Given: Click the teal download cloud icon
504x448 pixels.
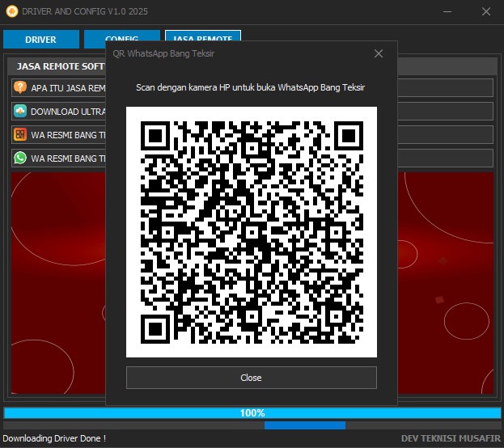Looking at the screenshot, I should (x=20, y=112).
